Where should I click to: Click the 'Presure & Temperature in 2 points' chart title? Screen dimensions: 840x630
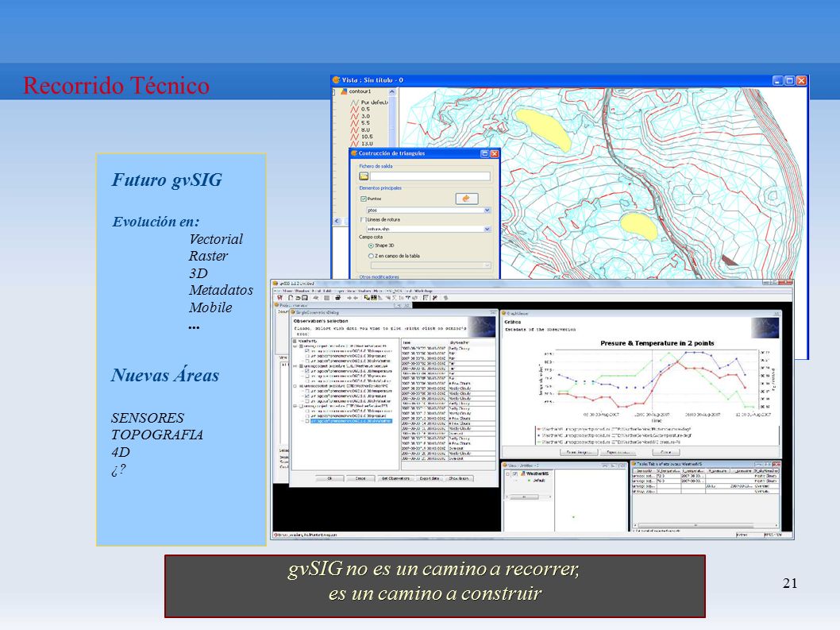coord(657,343)
